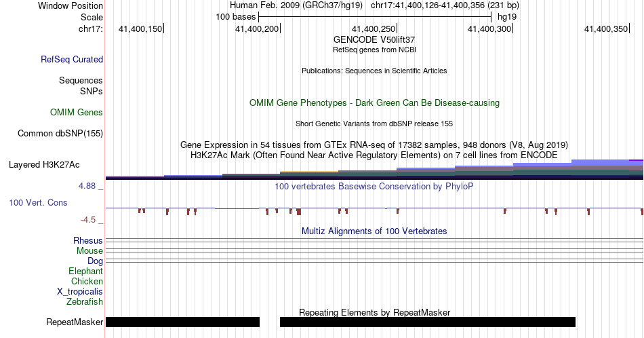Click the 4.88 PhyloP upper scale value
The image size is (644, 338).
point(87,186)
